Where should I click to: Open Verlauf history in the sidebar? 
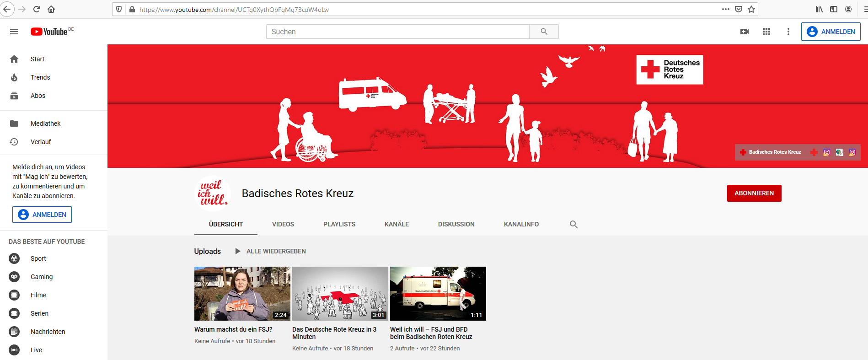54,142
